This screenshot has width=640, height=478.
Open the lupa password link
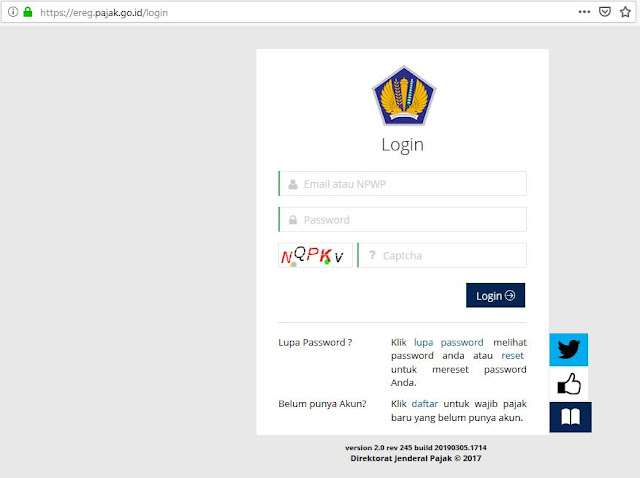click(449, 342)
